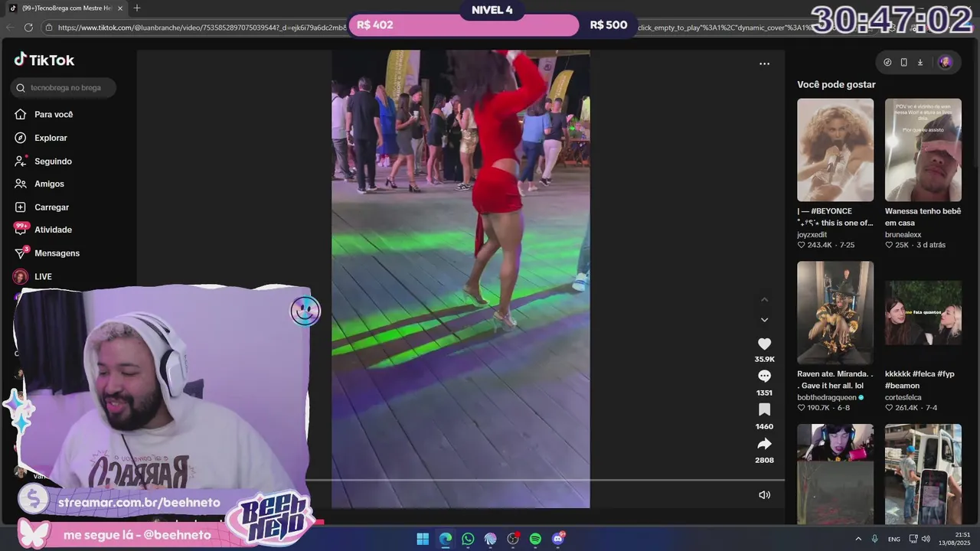Open the streamer video thumbnail at bottom right

[x=835, y=474]
